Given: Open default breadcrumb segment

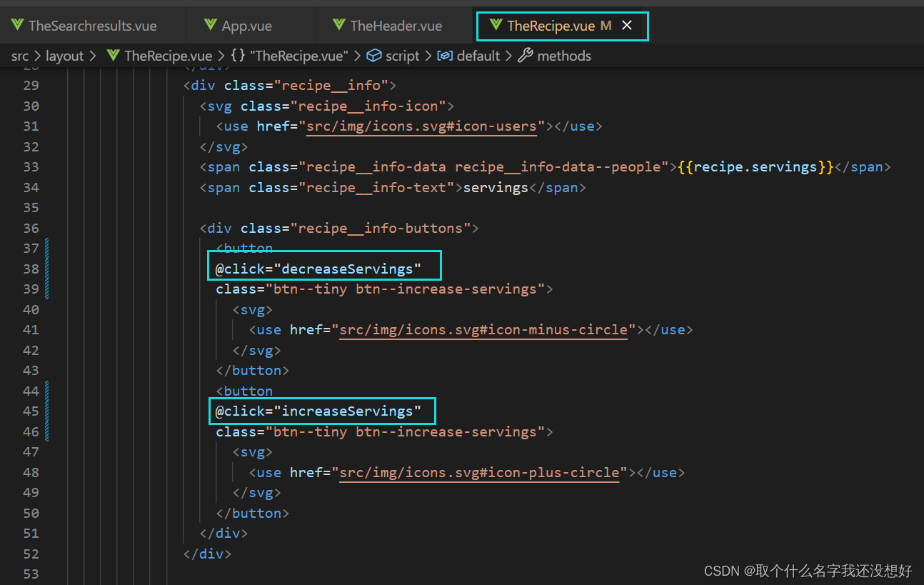Looking at the screenshot, I should tap(478, 56).
